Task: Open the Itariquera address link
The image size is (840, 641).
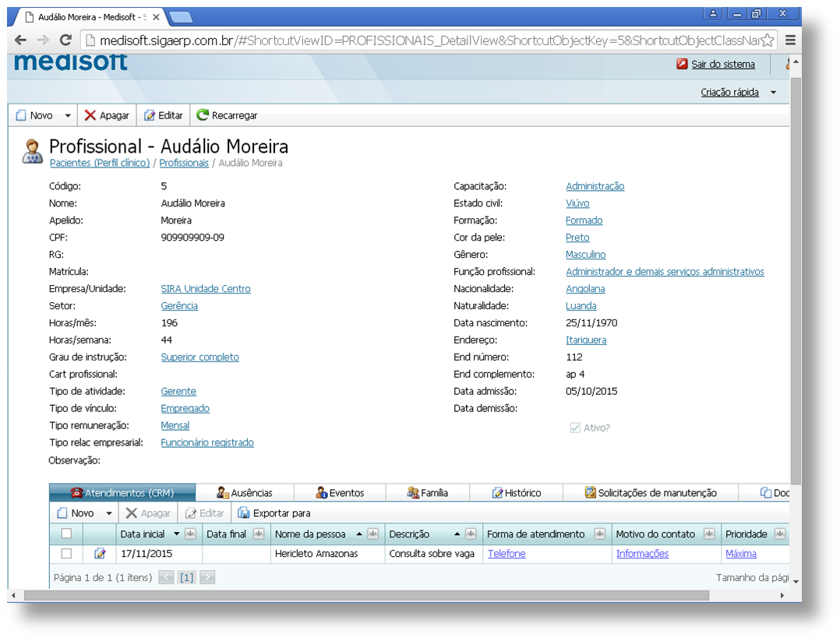Action: click(x=586, y=340)
